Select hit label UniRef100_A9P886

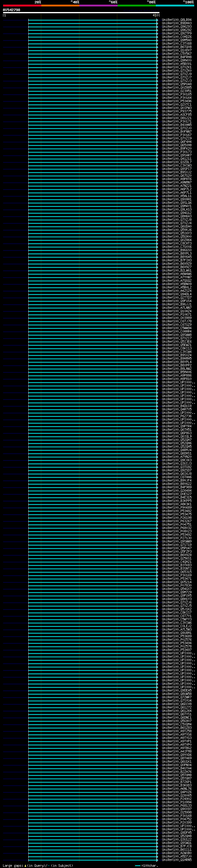click(176, 375)
